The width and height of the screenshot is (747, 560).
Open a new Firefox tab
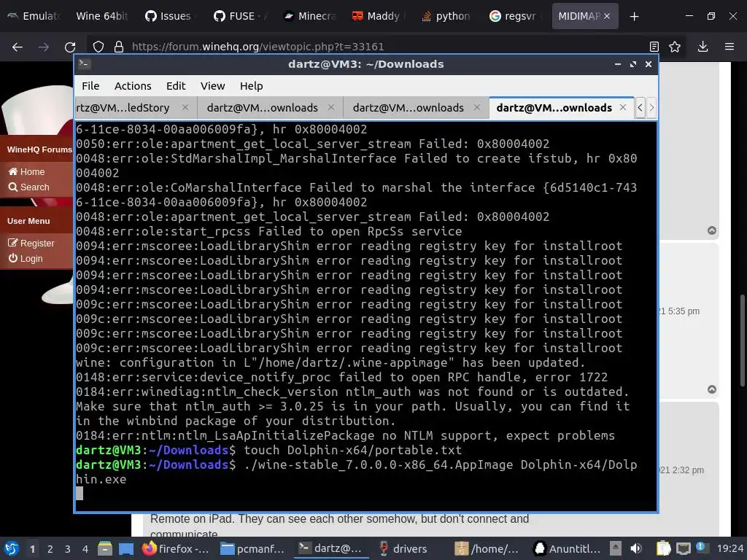click(x=634, y=17)
